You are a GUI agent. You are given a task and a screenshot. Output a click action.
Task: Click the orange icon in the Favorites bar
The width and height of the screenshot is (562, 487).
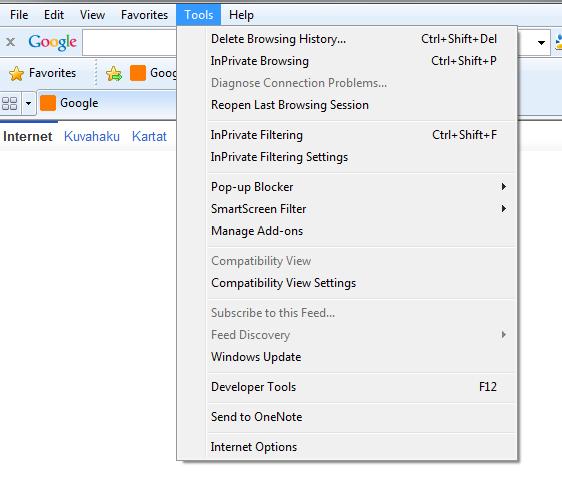pos(138,73)
